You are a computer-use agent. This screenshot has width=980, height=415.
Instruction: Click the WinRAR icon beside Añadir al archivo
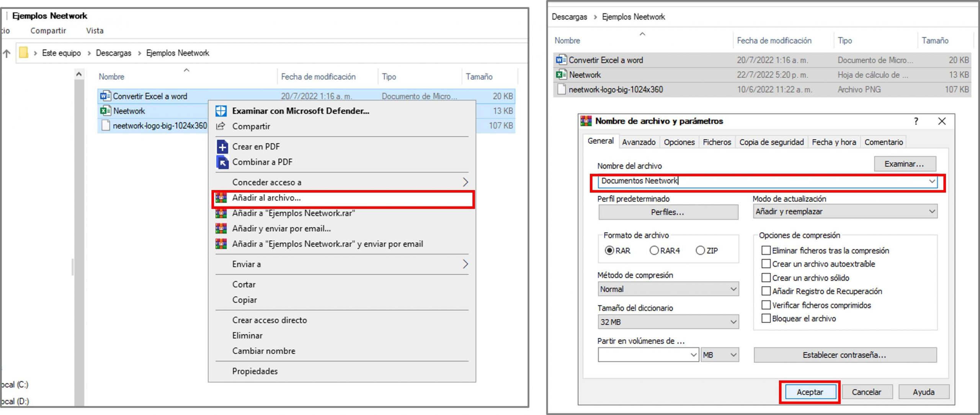pos(220,198)
